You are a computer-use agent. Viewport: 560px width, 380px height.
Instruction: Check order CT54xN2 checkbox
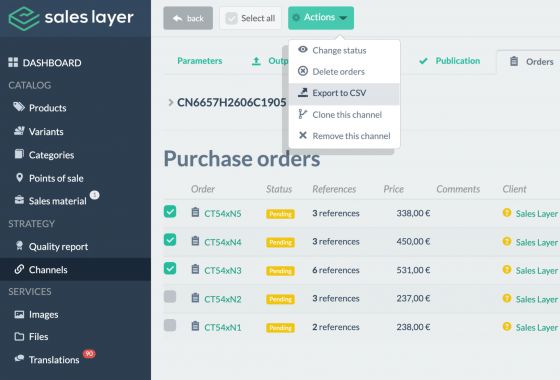click(170, 296)
